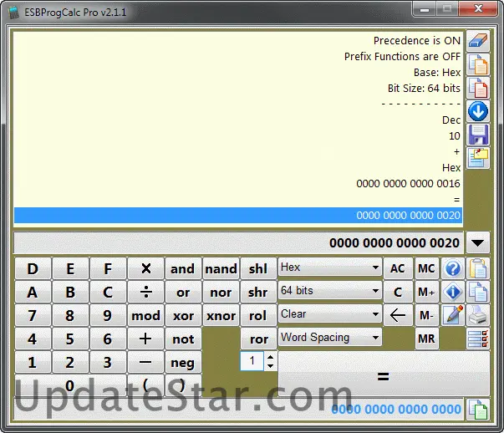Screen dimensions: 504x433
Task: Print using the printer icon
Action: (x=478, y=315)
